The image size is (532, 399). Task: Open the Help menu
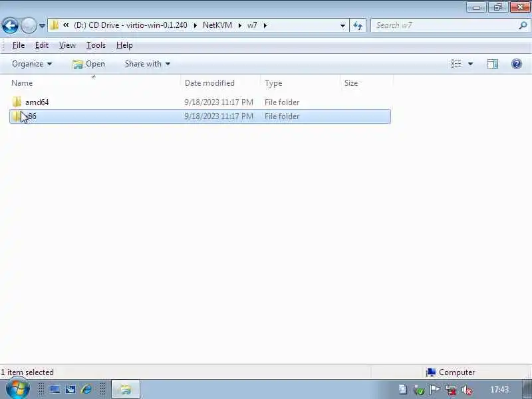pos(124,45)
